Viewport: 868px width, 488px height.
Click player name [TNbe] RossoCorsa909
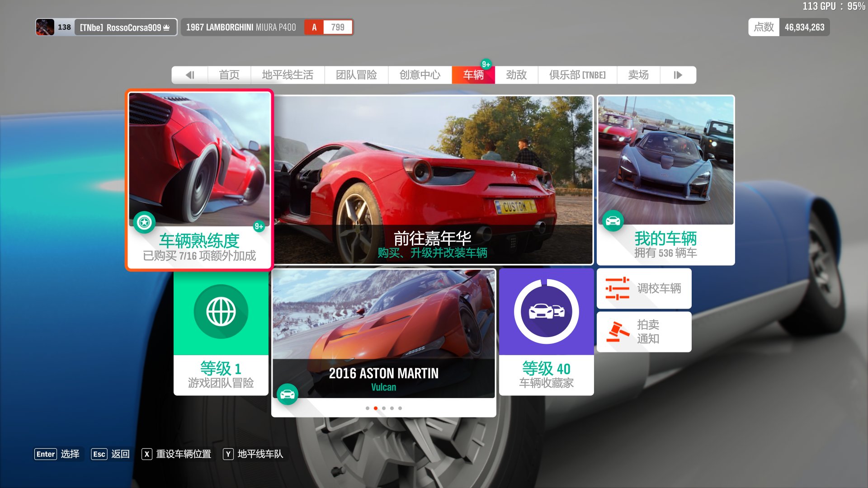tap(120, 28)
